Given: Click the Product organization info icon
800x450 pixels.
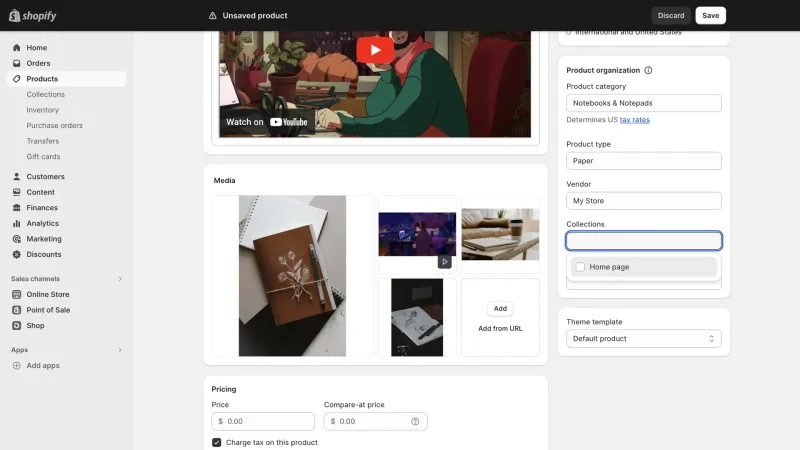Looking at the screenshot, I should click(x=648, y=70).
